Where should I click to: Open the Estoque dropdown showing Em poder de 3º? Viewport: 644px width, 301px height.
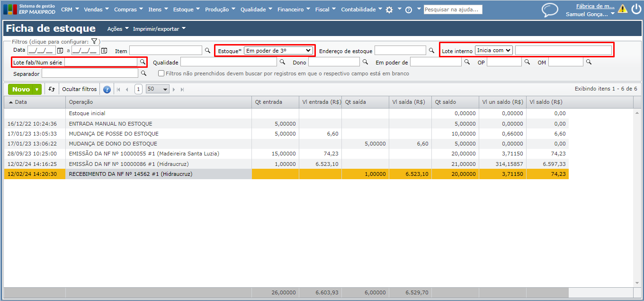(278, 50)
